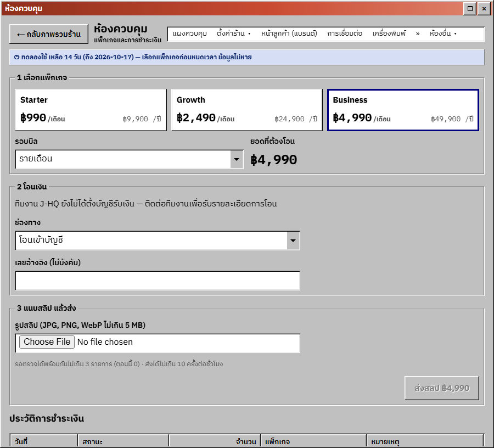Switch to การเชื่อมต่อ tab
Image resolution: width=494 pixels, height=448 pixels.
[345, 33]
